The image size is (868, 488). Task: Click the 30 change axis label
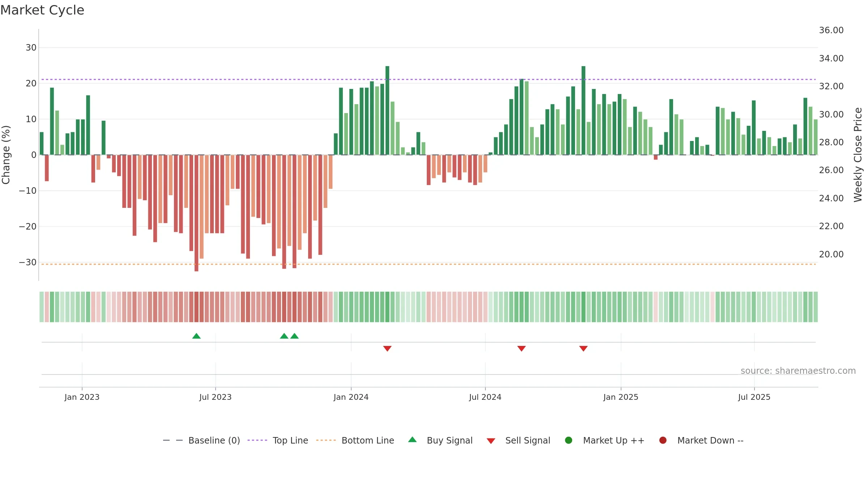point(31,47)
